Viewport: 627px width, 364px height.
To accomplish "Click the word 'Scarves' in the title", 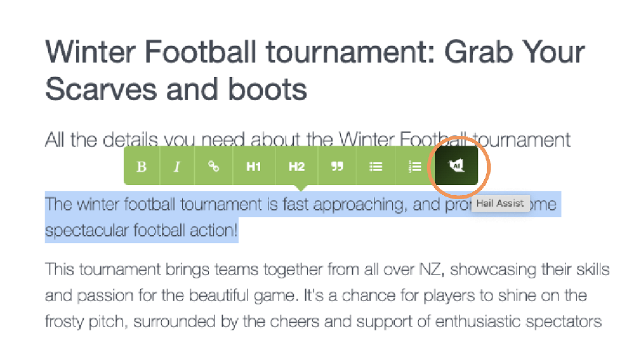I will [101, 90].
